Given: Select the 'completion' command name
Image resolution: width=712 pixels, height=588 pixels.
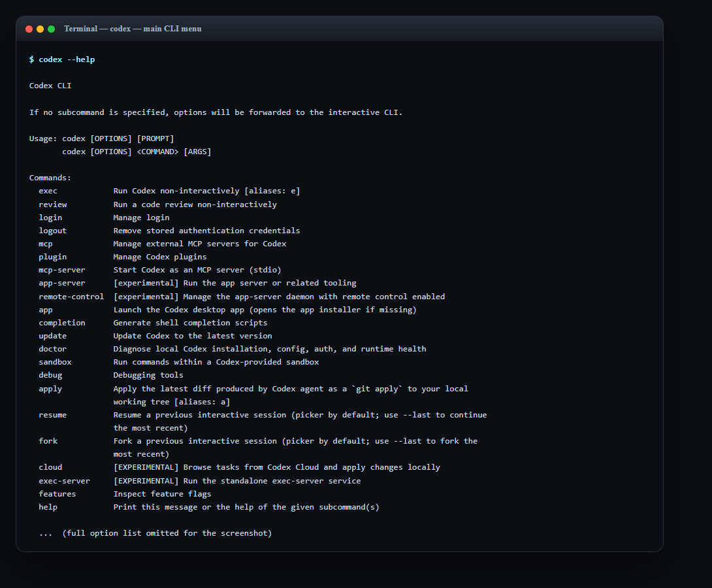Looking at the screenshot, I should [62, 323].
